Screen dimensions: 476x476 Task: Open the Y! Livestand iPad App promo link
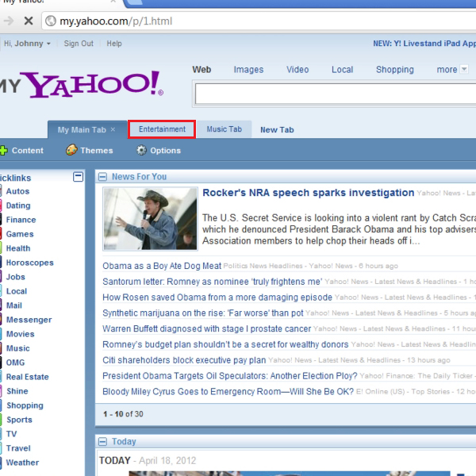pyautogui.click(x=424, y=44)
